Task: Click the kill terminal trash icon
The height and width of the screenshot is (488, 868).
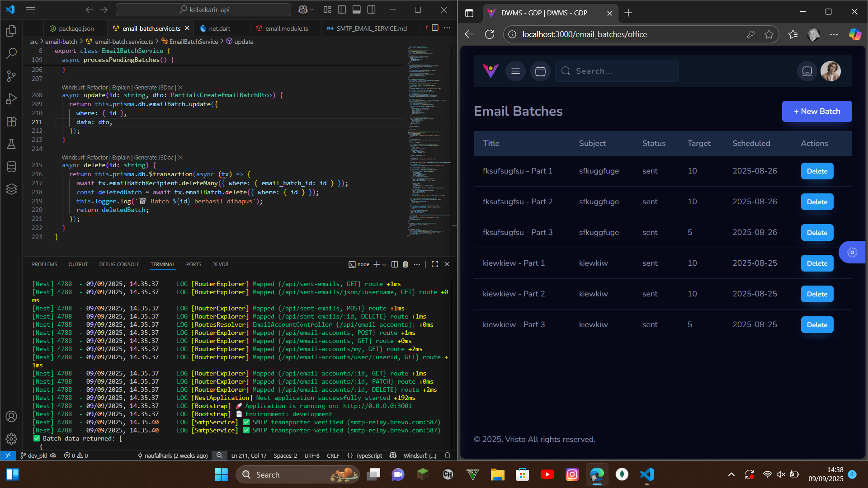Action: pyautogui.click(x=406, y=264)
